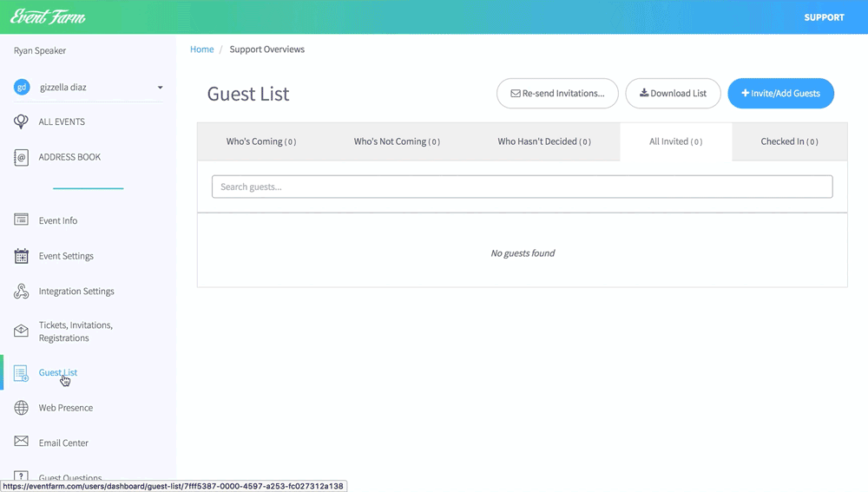The height and width of the screenshot is (492, 868).
Task: Open Web Presence page
Action: (x=66, y=408)
